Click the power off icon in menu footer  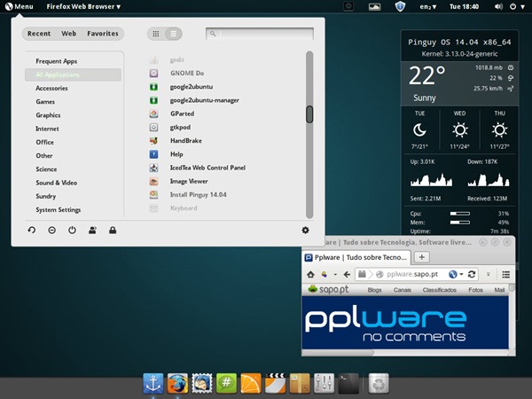pyautogui.click(x=72, y=231)
